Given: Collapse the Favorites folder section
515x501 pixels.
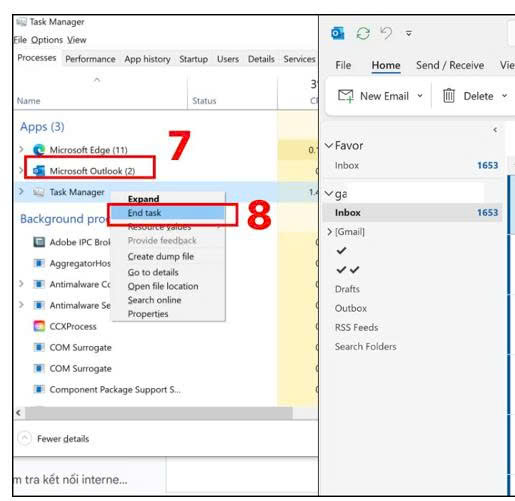Looking at the screenshot, I should click(329, 146).
